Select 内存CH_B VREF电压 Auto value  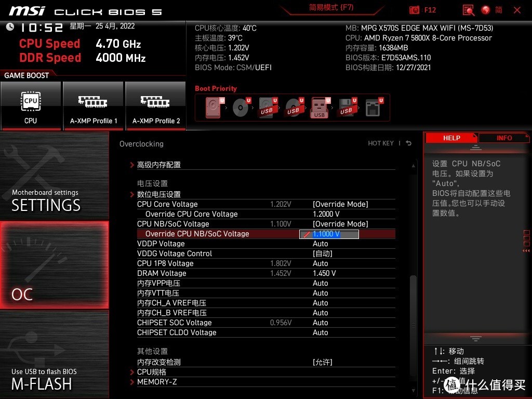click(x=320, y=312)
